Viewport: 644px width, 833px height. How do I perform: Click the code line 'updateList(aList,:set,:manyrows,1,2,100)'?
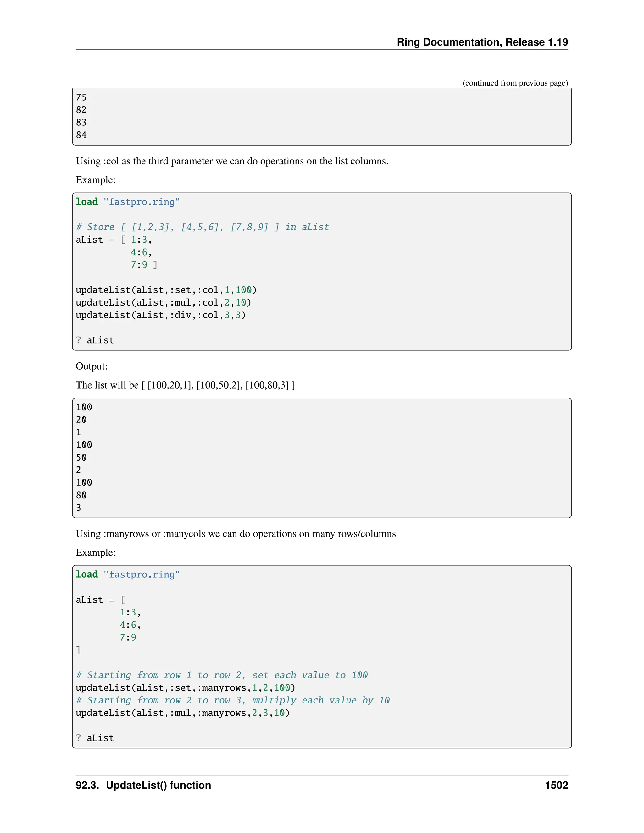coord(186,688)
